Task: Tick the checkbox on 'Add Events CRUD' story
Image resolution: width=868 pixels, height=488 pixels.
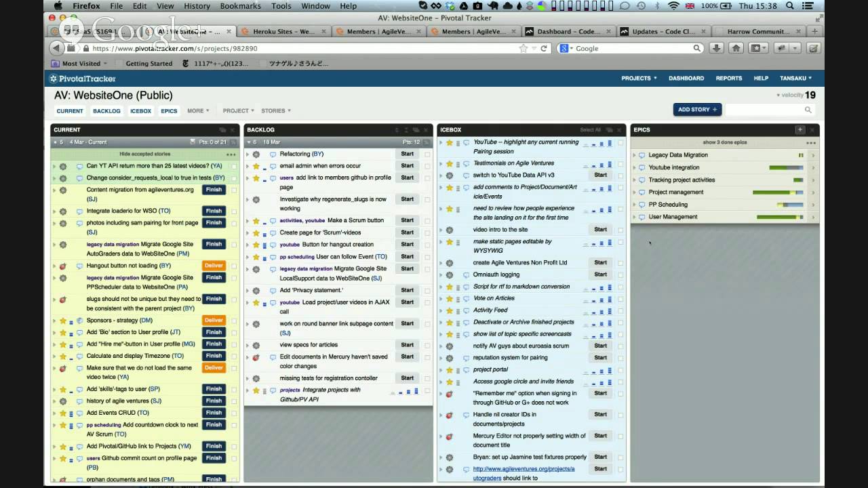Action: pyautogui.click(x=234, y=413)
